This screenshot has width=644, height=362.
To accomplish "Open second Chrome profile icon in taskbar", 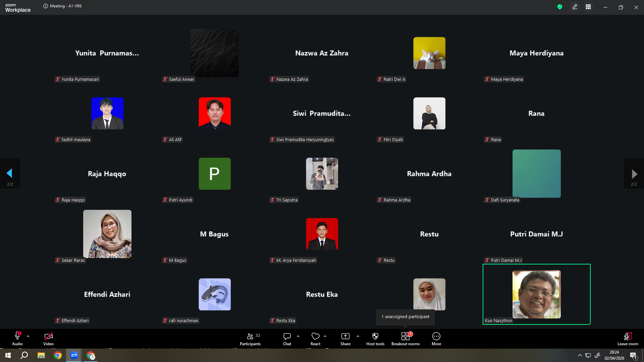I will (x=91, y=355).
